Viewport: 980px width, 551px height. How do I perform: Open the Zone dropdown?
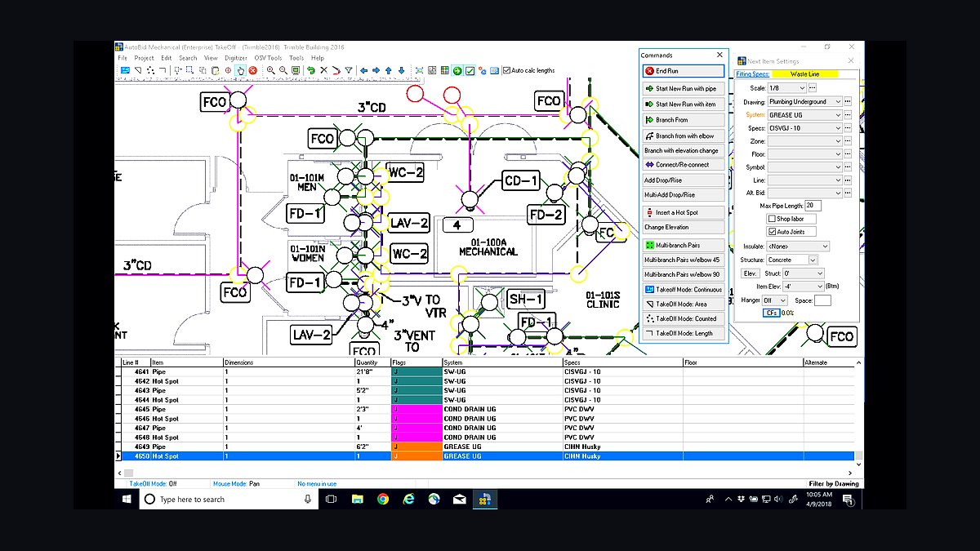804,141
